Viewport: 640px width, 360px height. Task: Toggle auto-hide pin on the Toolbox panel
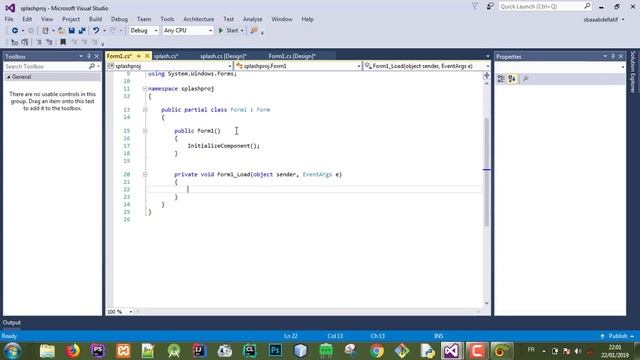[89, 56]
